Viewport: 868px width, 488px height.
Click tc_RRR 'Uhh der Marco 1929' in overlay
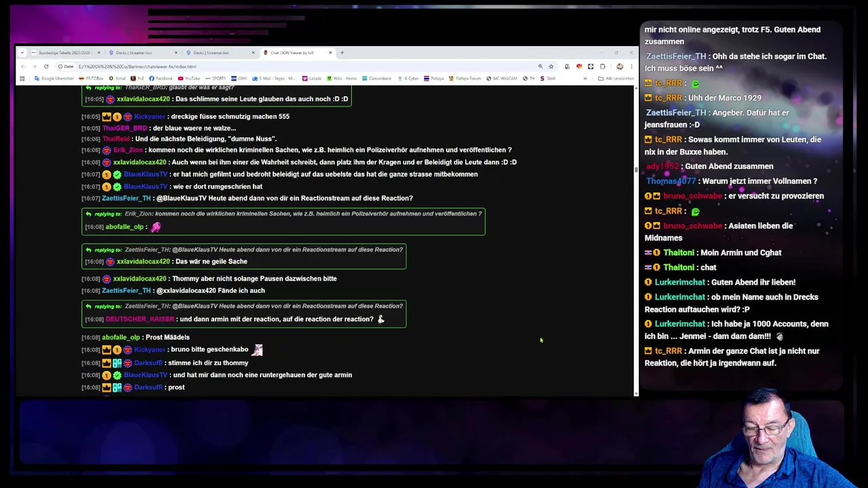coord(724,98)
